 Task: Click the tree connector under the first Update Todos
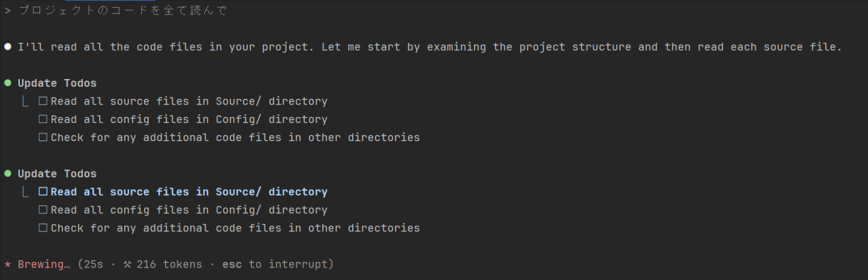[25, 102]
